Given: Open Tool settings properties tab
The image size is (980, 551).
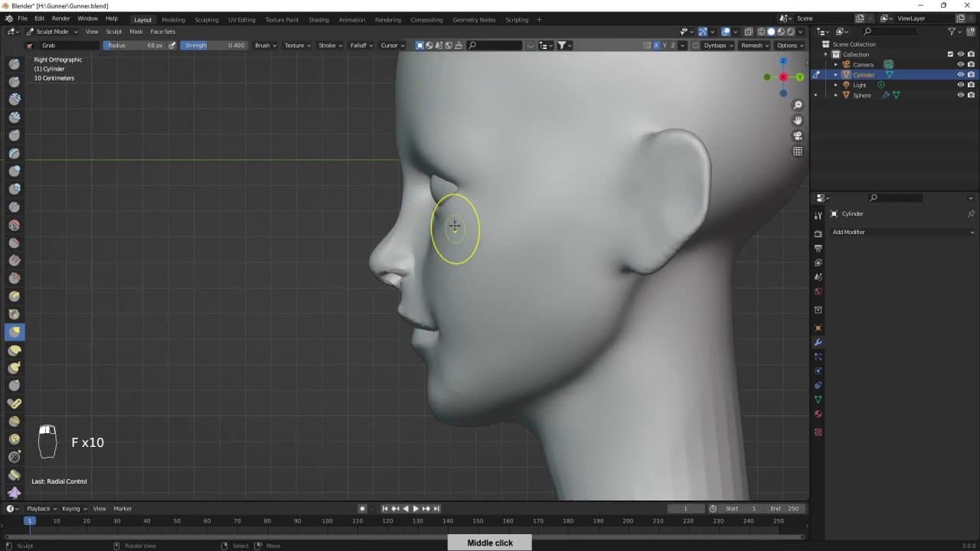Looking at the screenshot, I should coord(818,215).
